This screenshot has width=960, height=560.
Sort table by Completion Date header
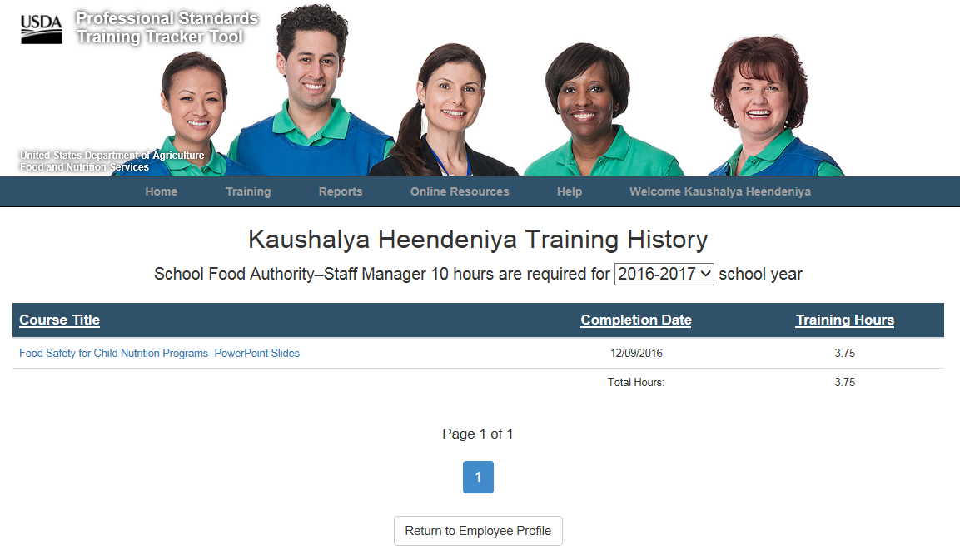point(636,320)
